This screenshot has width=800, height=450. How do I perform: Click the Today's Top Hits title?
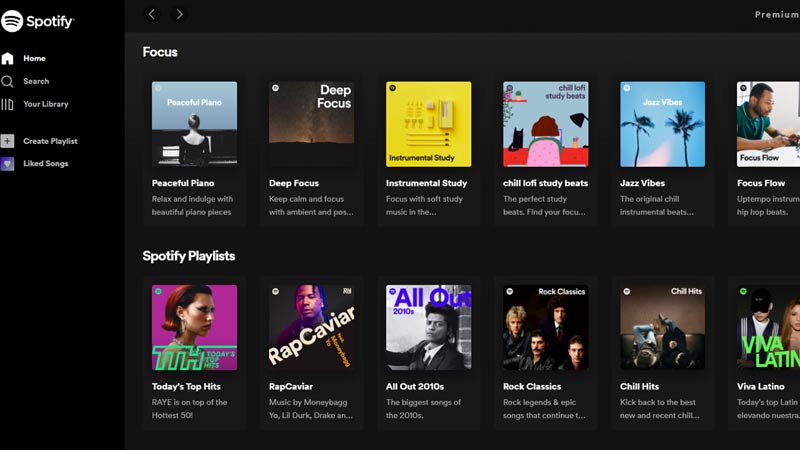[x=186, y=387]
